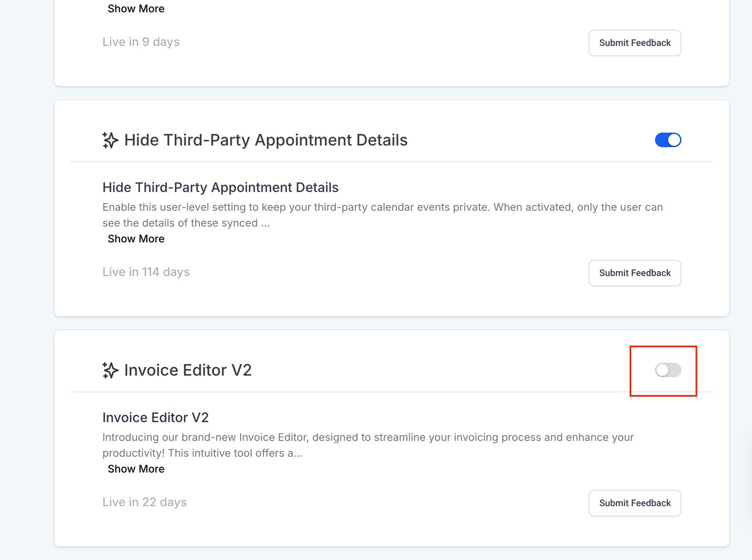752x560 pixels.
Task: Click the large Hide Third-Party Appointment Details header title
Action: (x=266, y=140)
